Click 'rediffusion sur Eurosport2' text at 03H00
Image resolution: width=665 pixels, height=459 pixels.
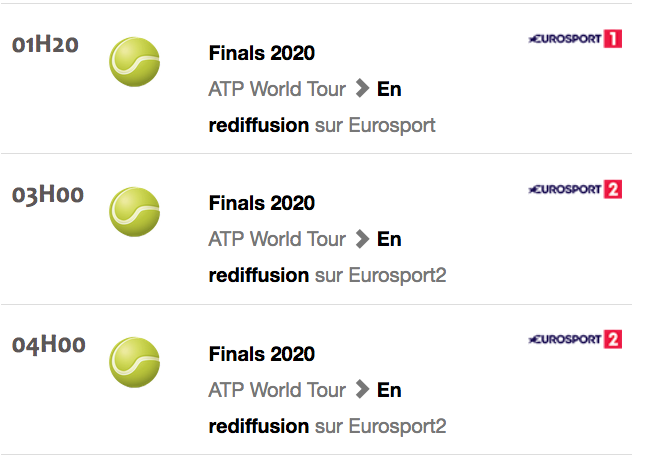click(327, 276)
